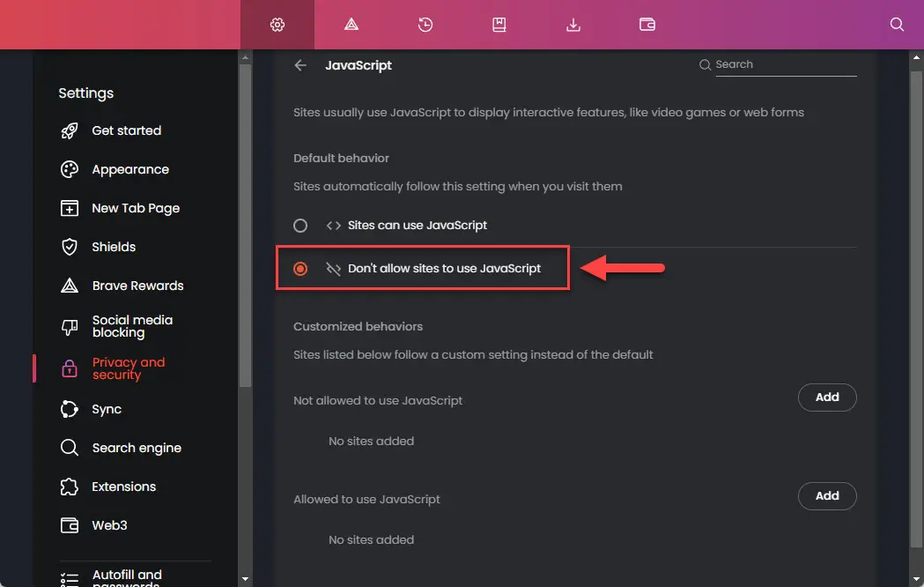The width and height of the screenshot is (924, 587).
Task: Open New Tab Page settings
Action: coord(136,208)
